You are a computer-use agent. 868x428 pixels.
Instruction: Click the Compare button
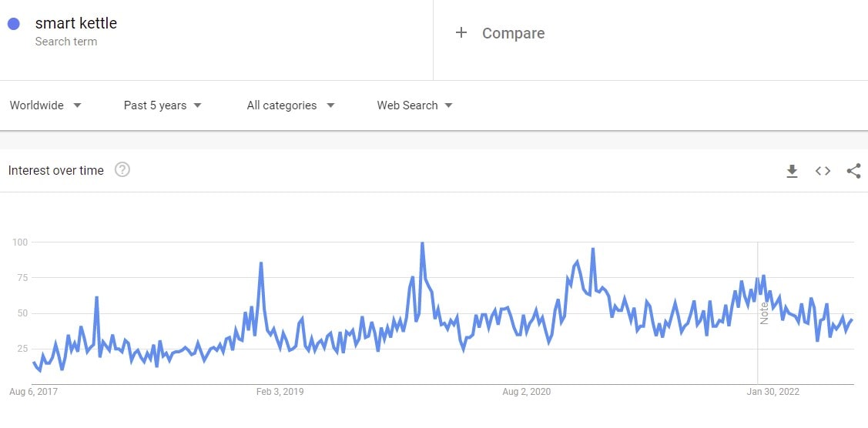[513, 33]
